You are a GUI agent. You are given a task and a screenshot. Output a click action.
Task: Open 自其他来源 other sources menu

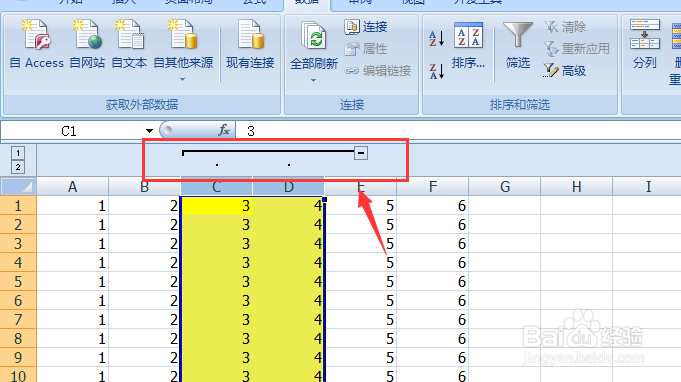click(x=183, y=50)
